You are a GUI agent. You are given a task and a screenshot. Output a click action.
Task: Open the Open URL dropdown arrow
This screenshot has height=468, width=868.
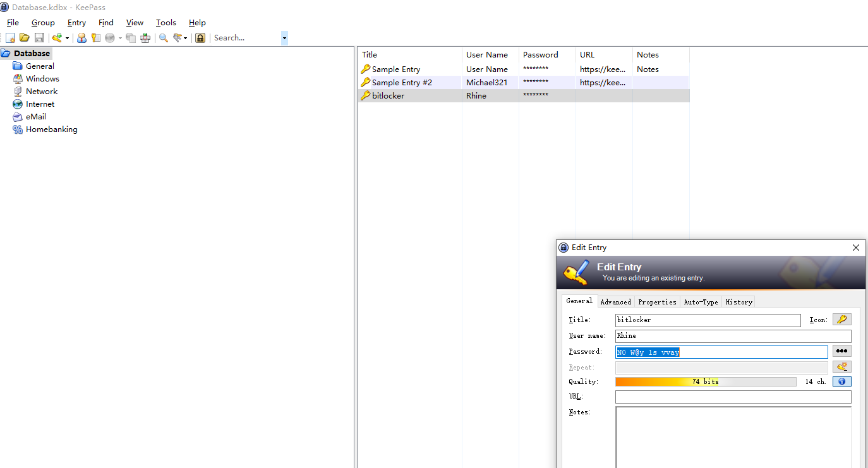tap(120, 38)
